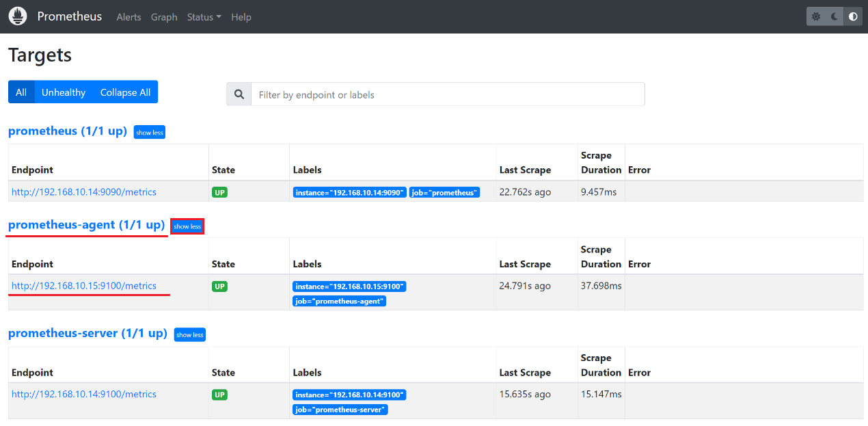Image resolution: width=868 pixels, height=426 pixels.
Task: Click last scrape value 22.762s ago
Action: point(525,192)
